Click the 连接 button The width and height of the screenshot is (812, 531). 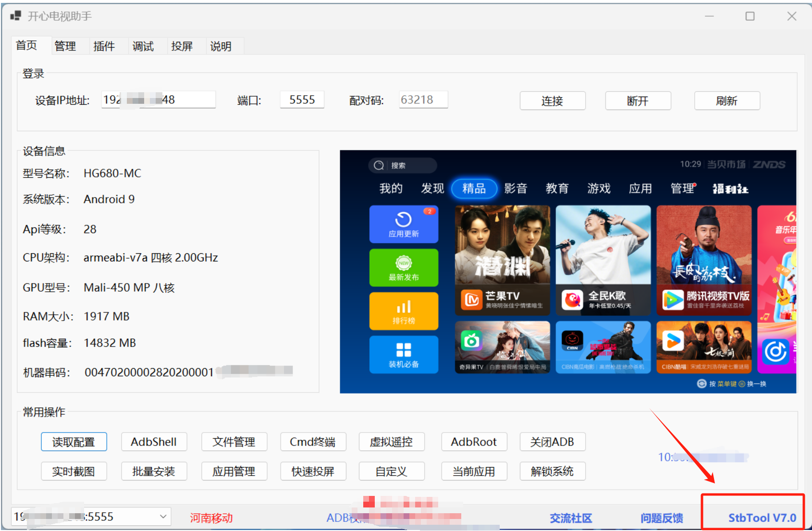pos(553,101)
